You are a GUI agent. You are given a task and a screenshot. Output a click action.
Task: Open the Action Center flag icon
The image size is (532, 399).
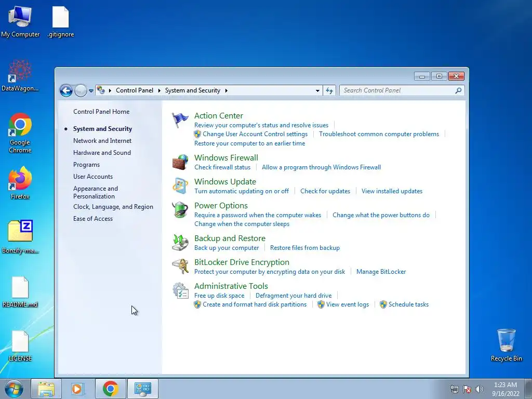pyautogui.click(x=180, y=120)
